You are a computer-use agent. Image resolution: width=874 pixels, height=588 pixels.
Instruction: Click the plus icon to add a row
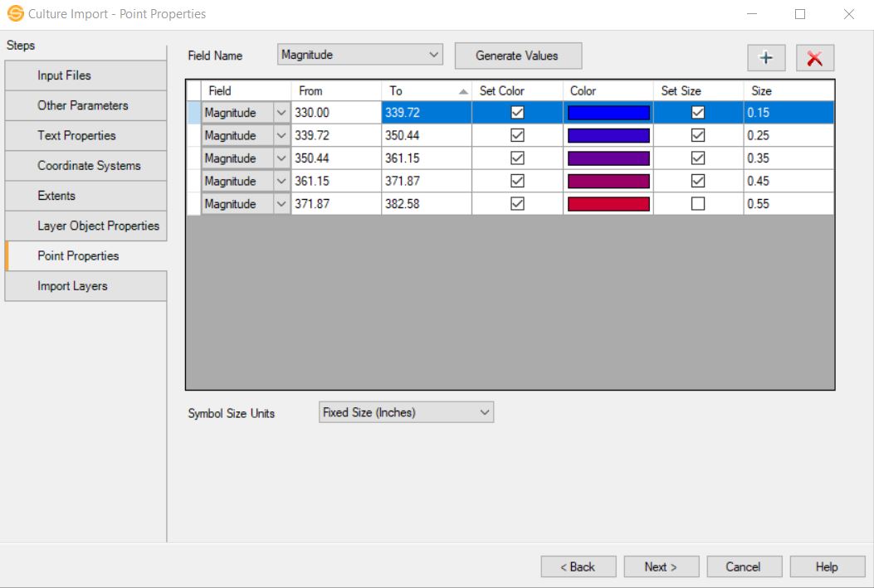coord(765,57)
